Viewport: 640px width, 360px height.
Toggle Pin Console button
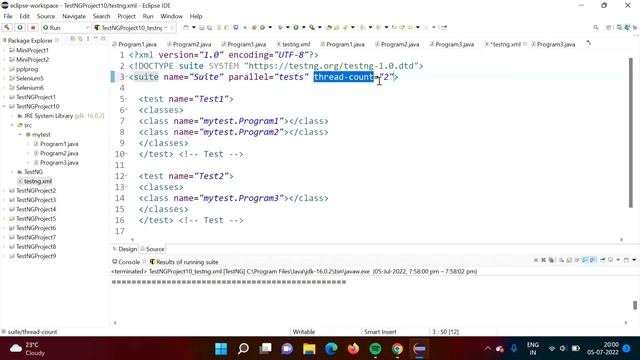[602, 260]
